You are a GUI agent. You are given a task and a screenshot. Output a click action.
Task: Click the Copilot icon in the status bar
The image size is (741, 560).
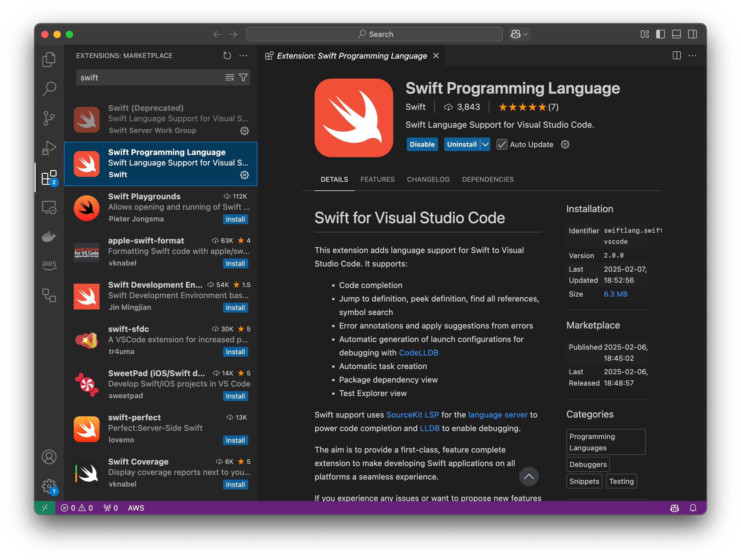675,508
